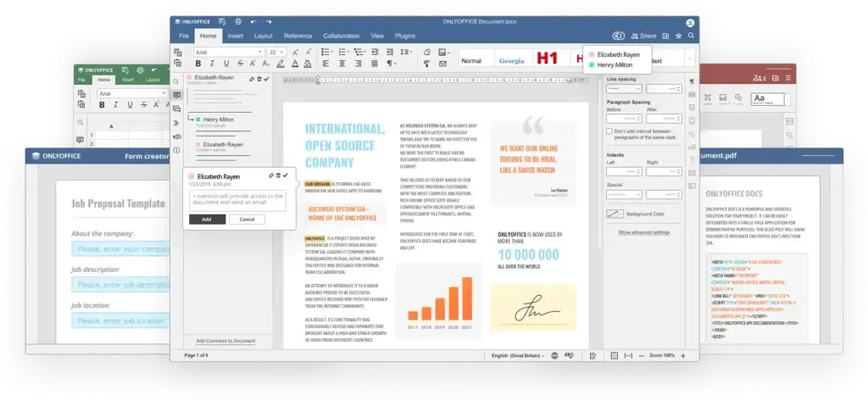Switch to the Insert tab
Image resolution: width=868 pixels, height=400 pixels.
click(236, 36)
